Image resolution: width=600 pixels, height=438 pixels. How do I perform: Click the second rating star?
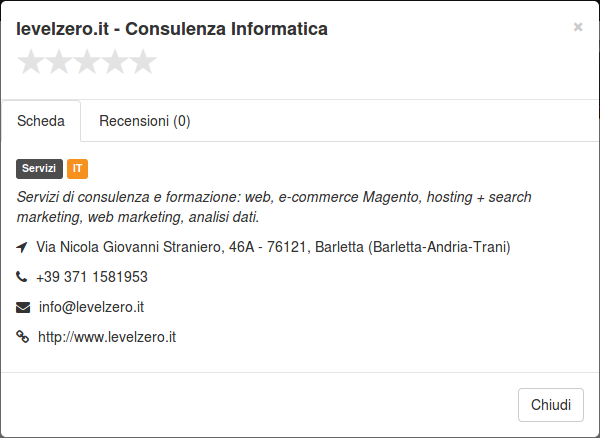[x=59, y=62]
